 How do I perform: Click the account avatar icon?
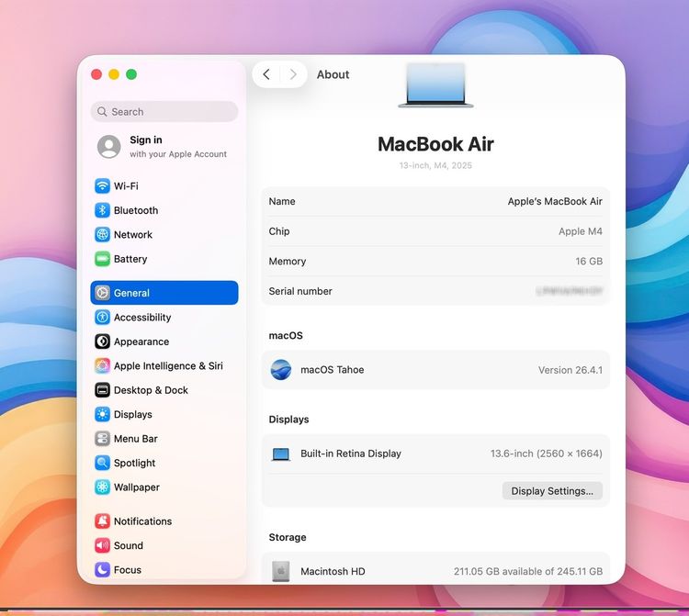click(x=109, y=146)
